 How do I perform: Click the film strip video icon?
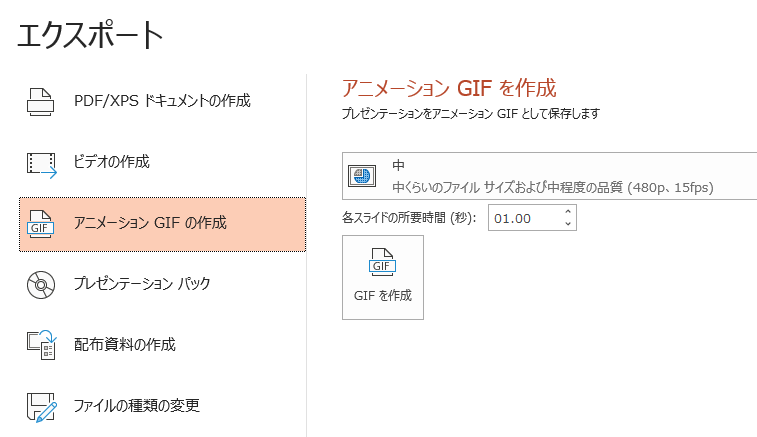point(40,163)
